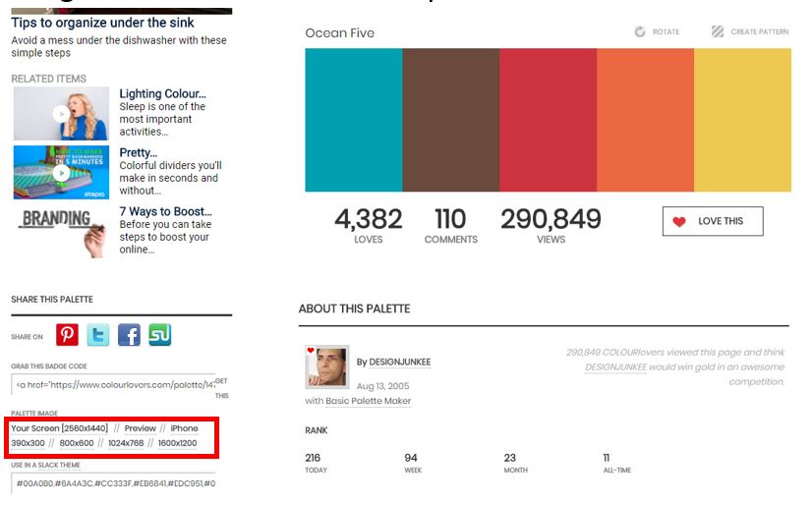Open the Lighting Colour video thumbnail
Screen dimensions: 812x505
61,114
